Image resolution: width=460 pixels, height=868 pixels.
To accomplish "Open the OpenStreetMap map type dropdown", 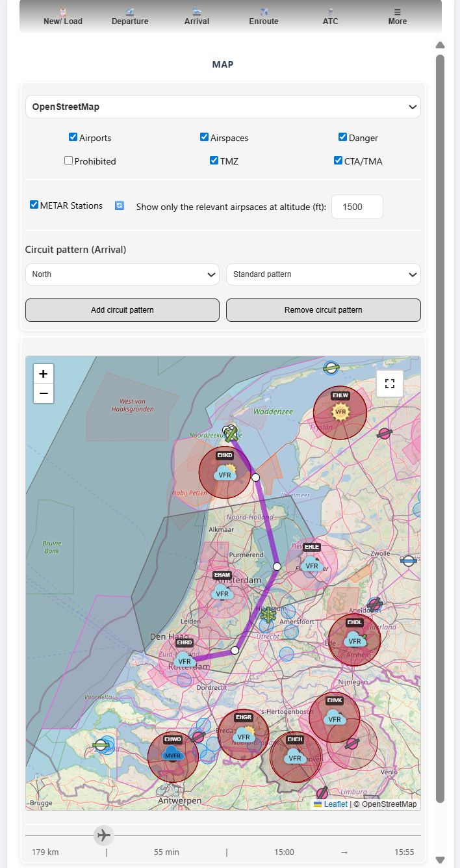I will [223, 107].
